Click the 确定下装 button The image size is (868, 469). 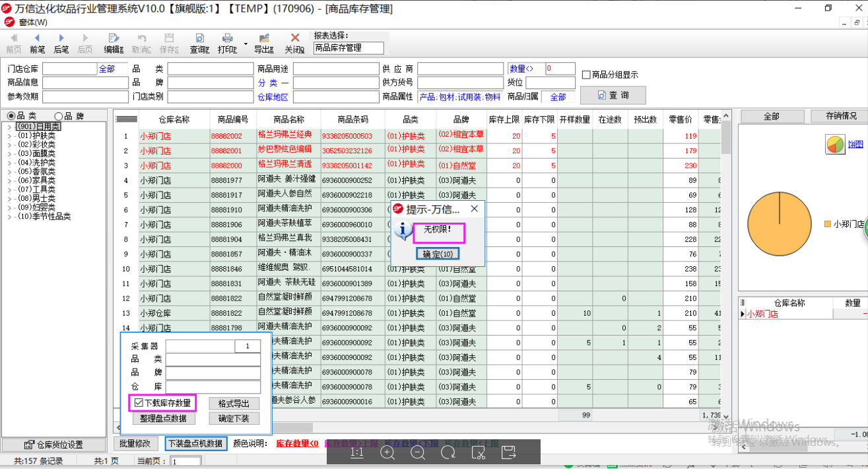[x=234, y=418]
